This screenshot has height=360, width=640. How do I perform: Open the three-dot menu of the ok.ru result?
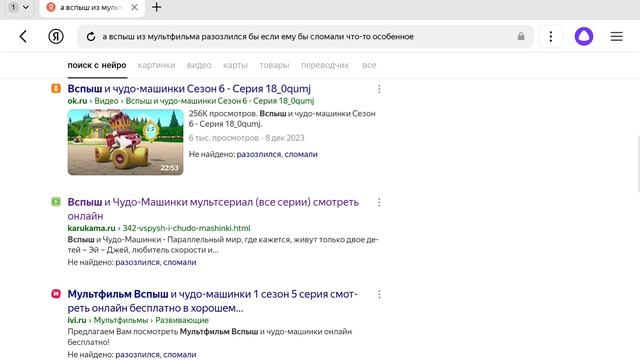point(379,89)
